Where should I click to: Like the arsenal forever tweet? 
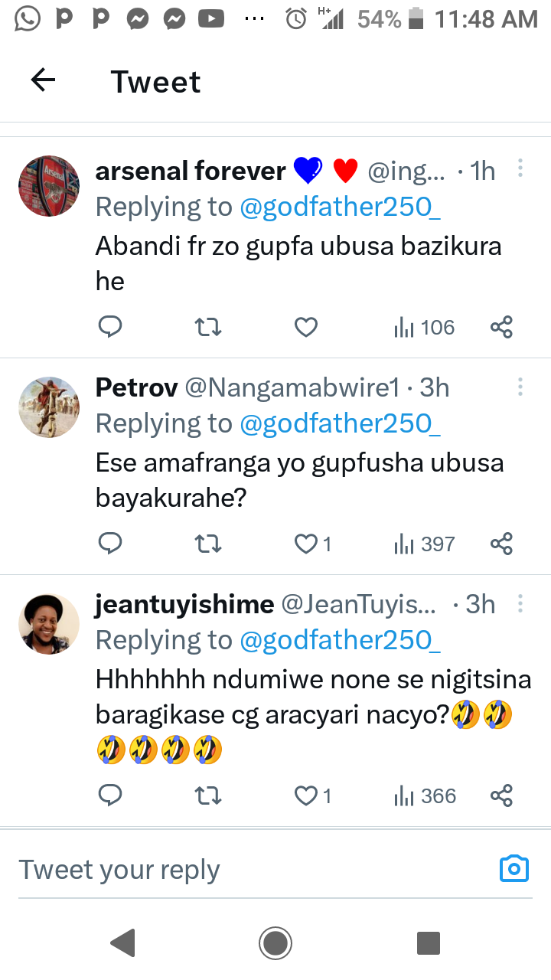point(306,328)
